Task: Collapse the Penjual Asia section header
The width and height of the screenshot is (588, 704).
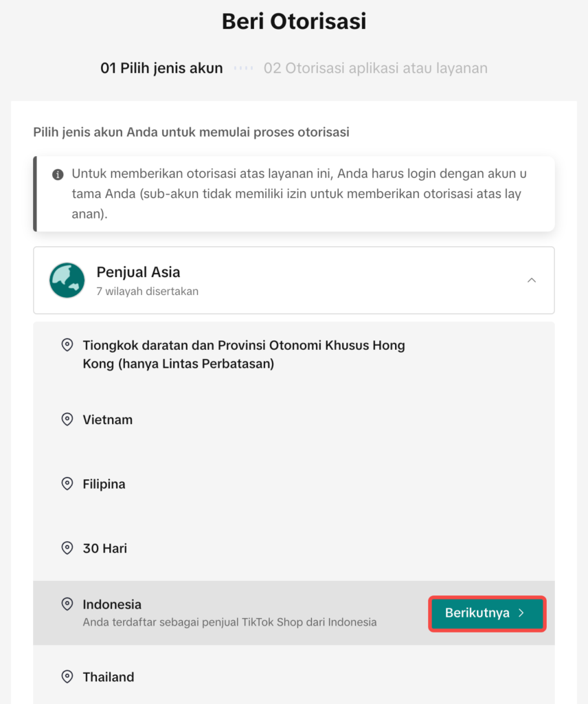Action: [294, 280]
